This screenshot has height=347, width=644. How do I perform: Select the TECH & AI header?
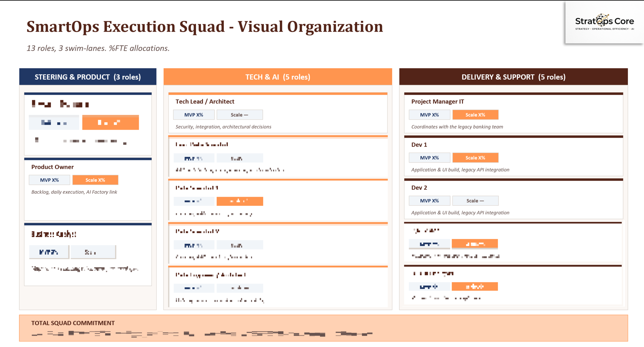tap(278, 77)
